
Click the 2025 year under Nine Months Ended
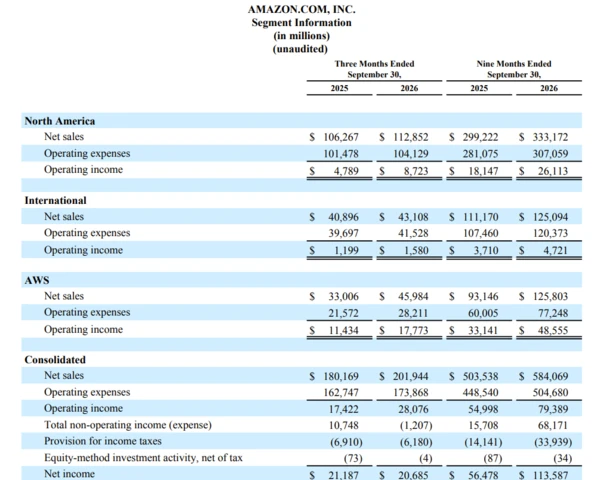[479, 88]
